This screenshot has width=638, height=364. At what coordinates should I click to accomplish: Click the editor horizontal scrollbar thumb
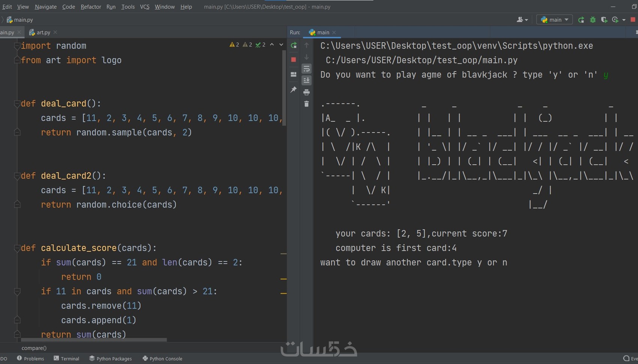pos(94,340)
